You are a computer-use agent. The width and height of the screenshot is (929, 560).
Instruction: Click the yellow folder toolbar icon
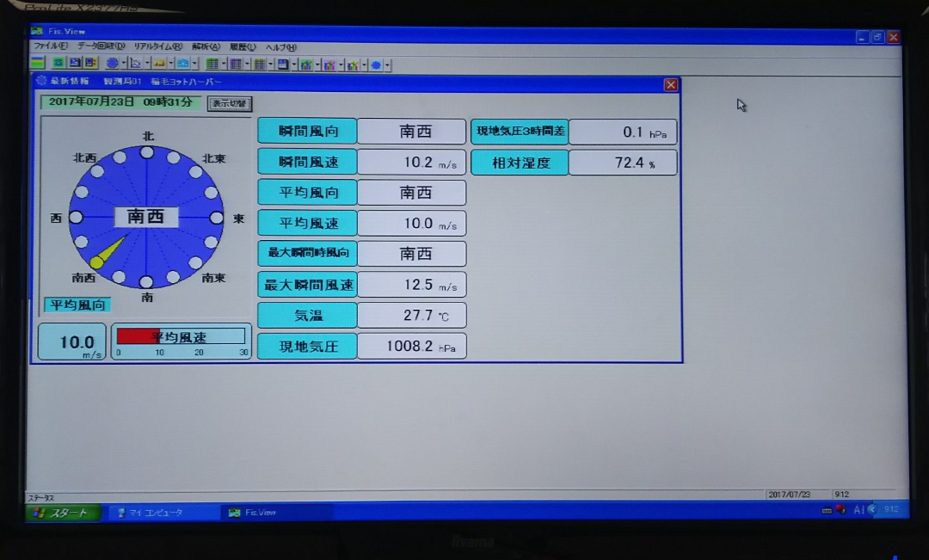159,64
